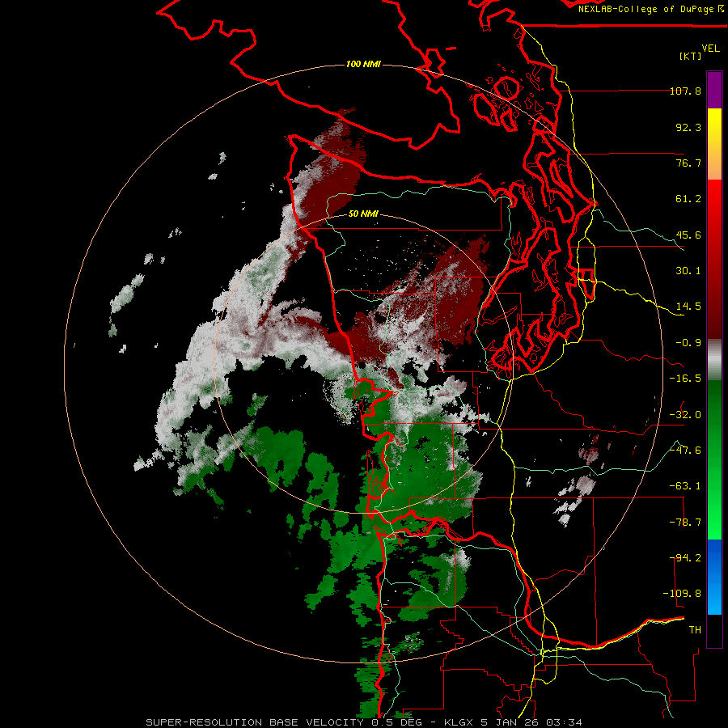Click the 107.8 velocity scale value

pos(685,91)
